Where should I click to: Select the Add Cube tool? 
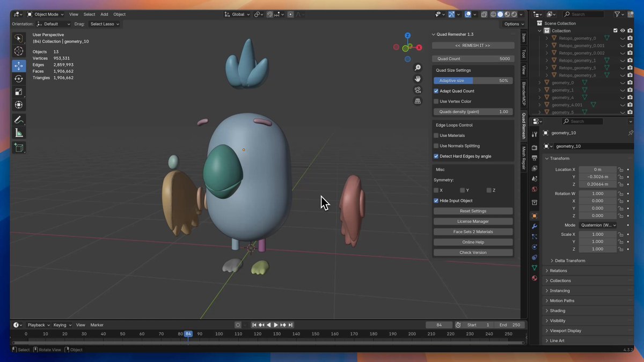click(x=19, y=147)
